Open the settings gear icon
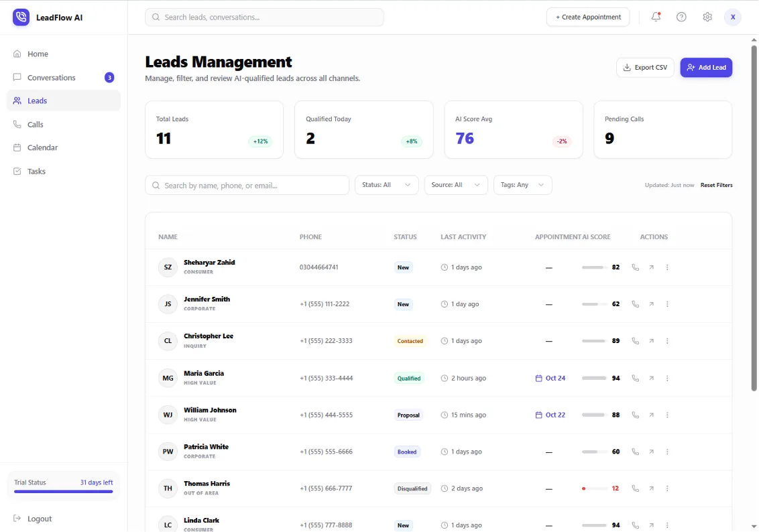 707,17
